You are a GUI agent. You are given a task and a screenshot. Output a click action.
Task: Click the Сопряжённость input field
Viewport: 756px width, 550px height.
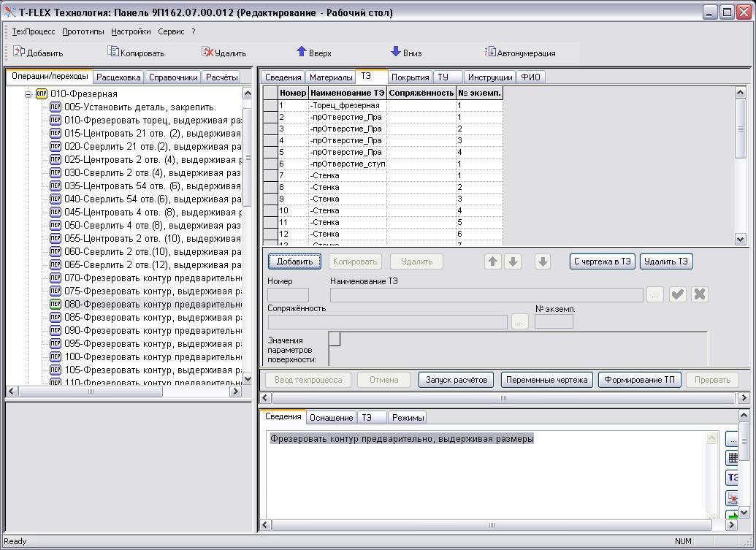click(x=388, y=321)
